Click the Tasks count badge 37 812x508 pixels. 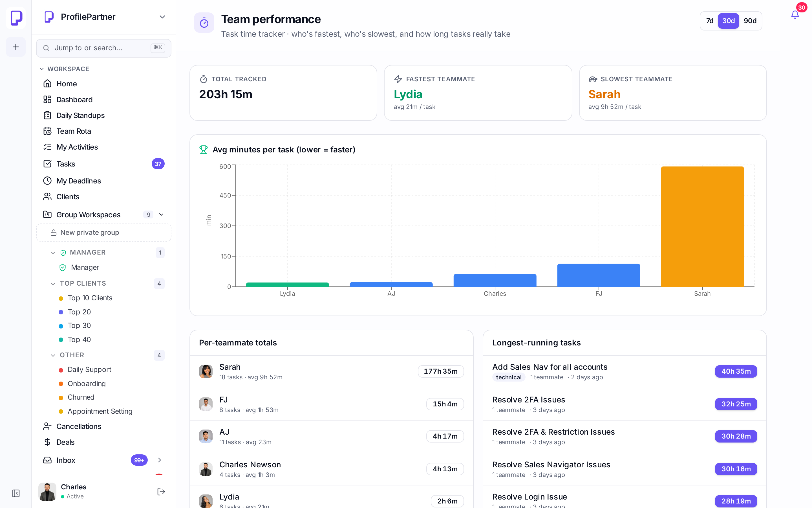[158, 164]
